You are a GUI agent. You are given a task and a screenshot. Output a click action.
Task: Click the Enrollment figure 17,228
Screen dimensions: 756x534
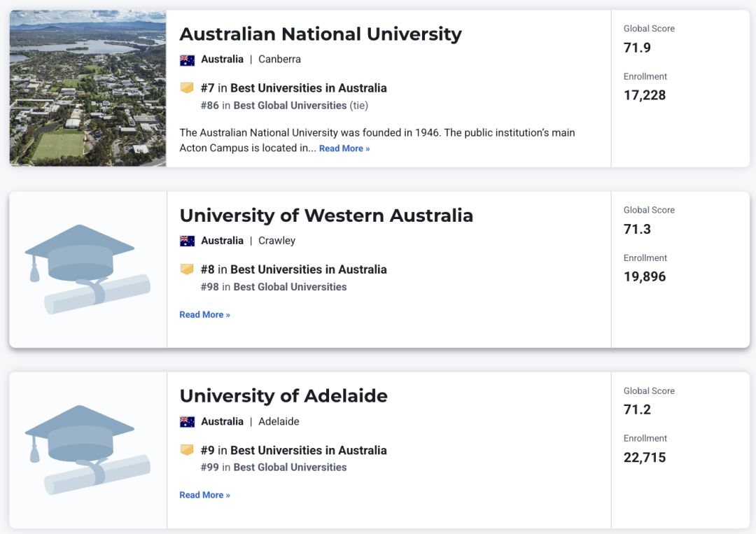coord(645,95)
